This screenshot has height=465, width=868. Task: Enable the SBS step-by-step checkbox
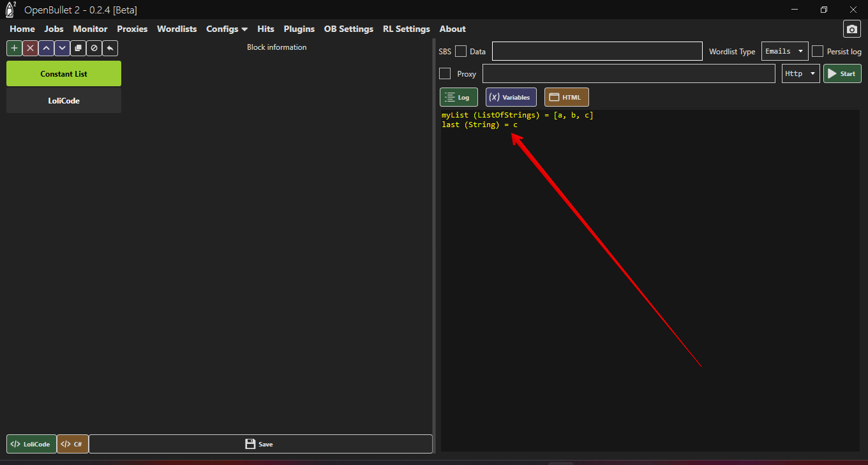[x=461, y=51]
